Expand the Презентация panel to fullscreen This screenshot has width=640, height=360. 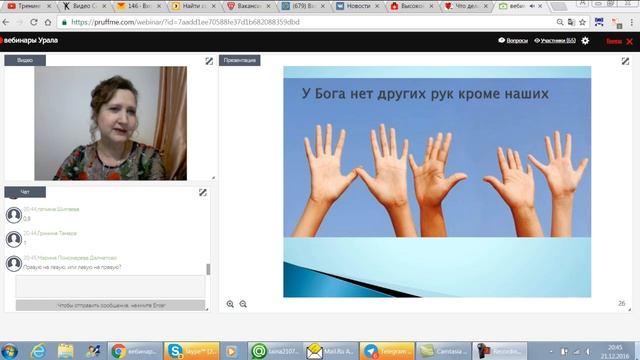click(x=625, y=61)
